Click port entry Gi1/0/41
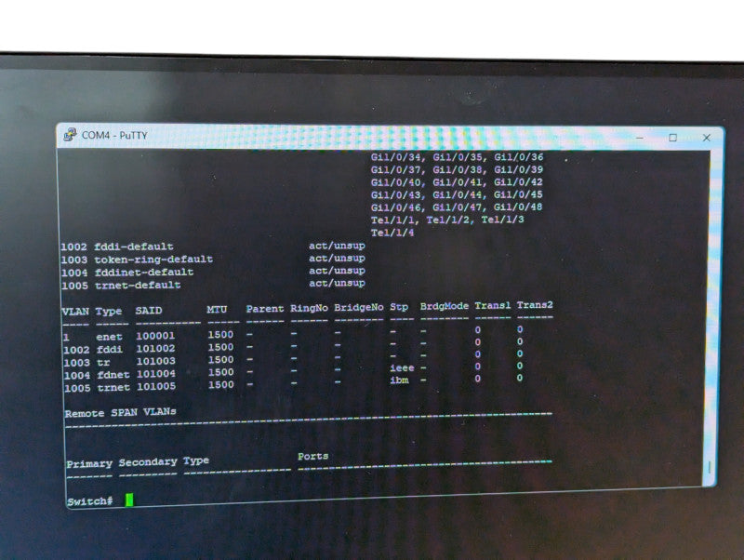Viewport: 744px width, 560px height. coord(458,182)
